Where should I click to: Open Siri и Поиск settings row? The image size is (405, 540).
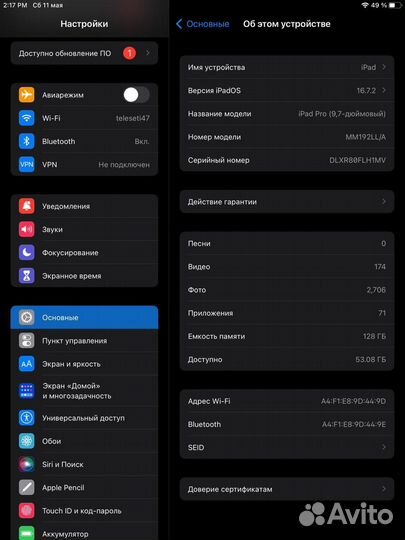point(84,464)
